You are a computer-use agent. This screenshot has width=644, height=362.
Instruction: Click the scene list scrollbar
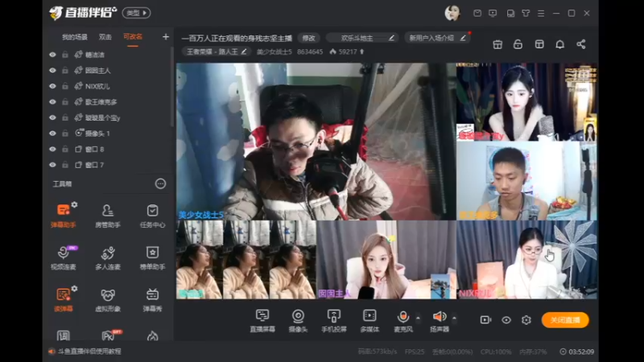coord(172,86)
